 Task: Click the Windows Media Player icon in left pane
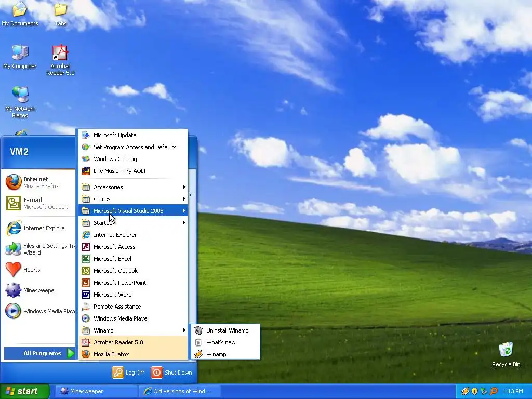(14, 311)
